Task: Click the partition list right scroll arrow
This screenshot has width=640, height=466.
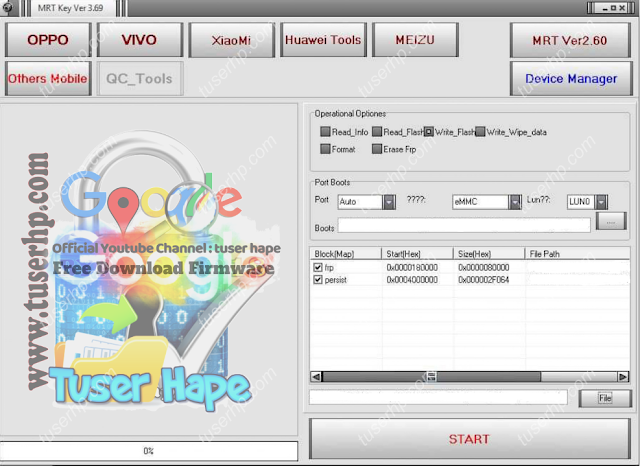Action: point(623,377)
